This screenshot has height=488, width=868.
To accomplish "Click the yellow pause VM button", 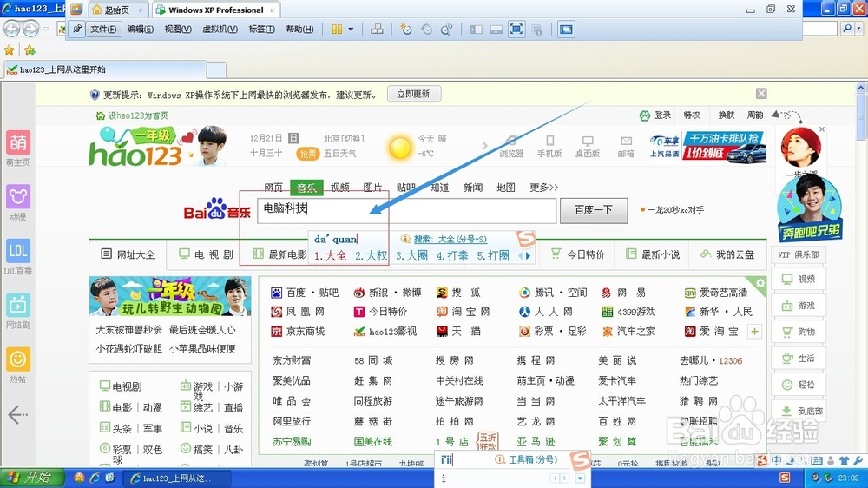I will (x=337, y=29).
